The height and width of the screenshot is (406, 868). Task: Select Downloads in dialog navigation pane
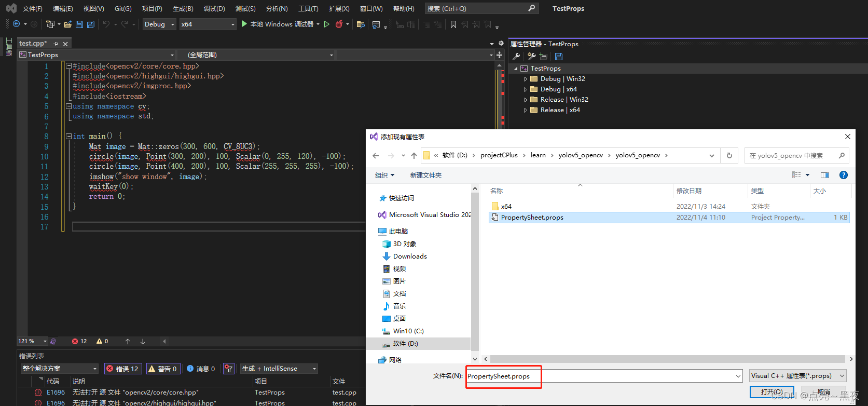pyautogui.click(x=410, y=256)
